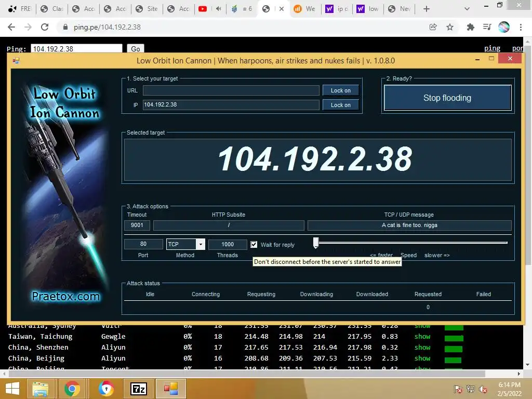
Task: Click the muted audio tab icon
Action: coord(219,9)
